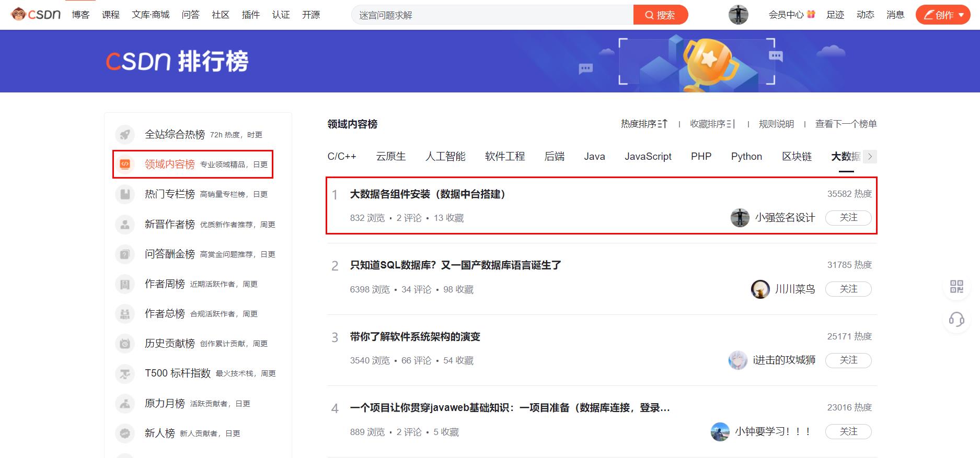Select the 软件工程 category tab
The width and height of the screenshot is (980, 458).
pos(505,156)
